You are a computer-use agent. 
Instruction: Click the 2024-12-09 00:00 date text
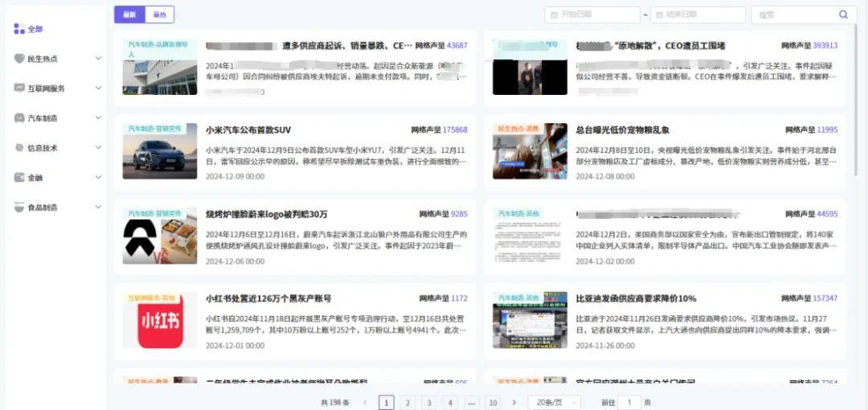[x=235, y=177]
